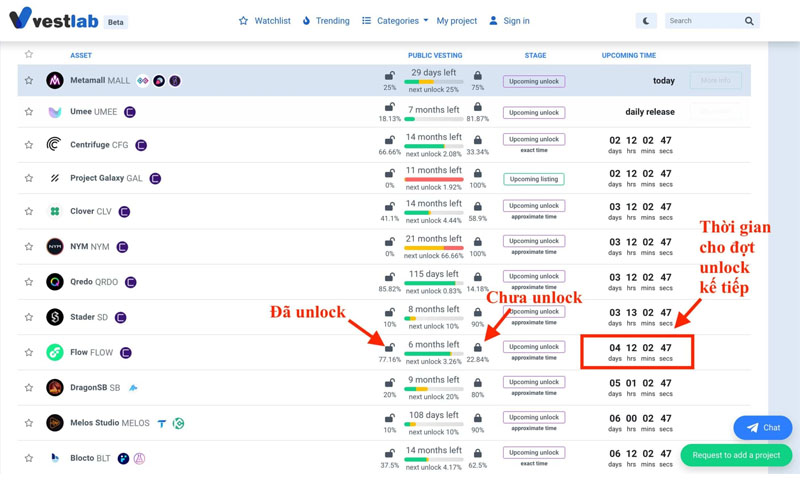Star Qredo QRDO for the watchlist
Screen dimensions: 800x480
[29, 282]
